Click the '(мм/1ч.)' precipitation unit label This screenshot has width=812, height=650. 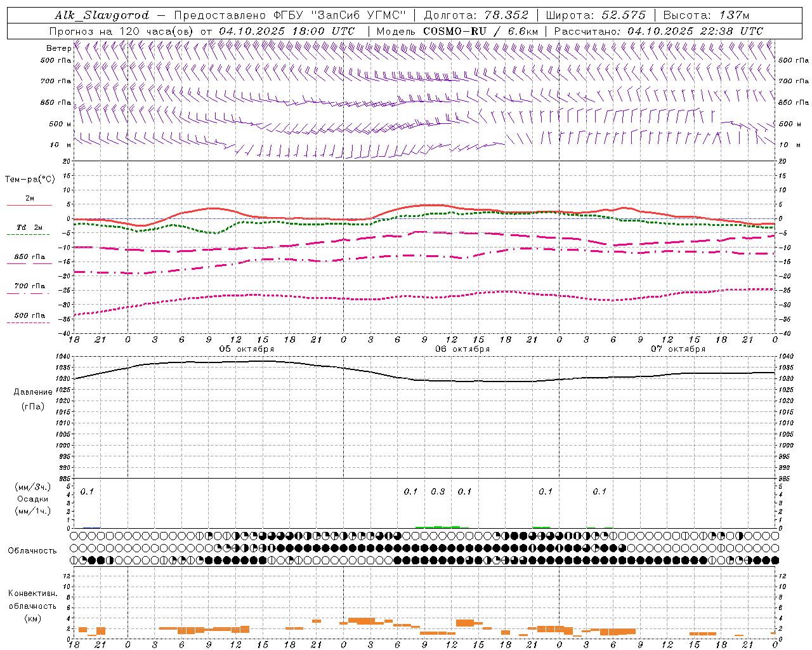click(x=33, y=511)
